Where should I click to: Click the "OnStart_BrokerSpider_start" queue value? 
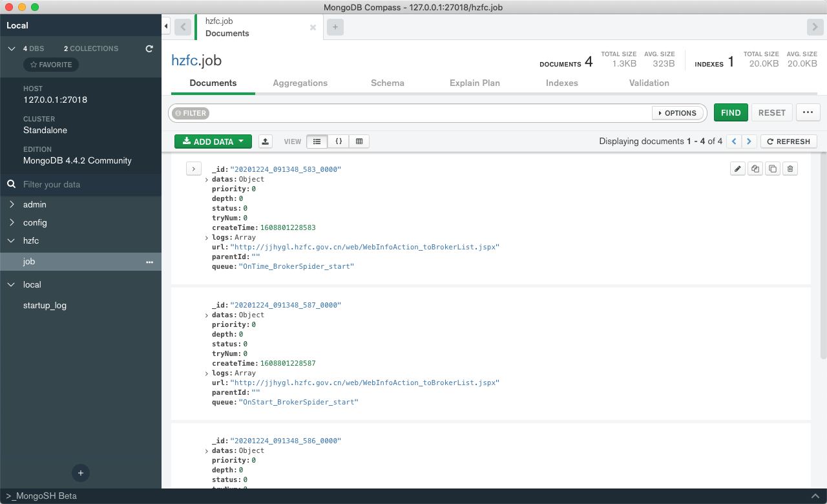pyautogui.click(x=298, y=402)
